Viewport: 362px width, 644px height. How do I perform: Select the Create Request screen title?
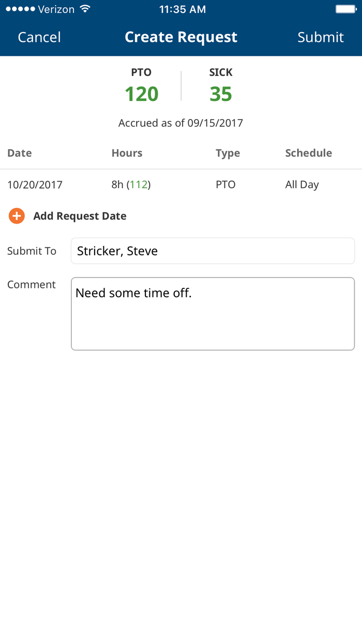click(180, 37)
